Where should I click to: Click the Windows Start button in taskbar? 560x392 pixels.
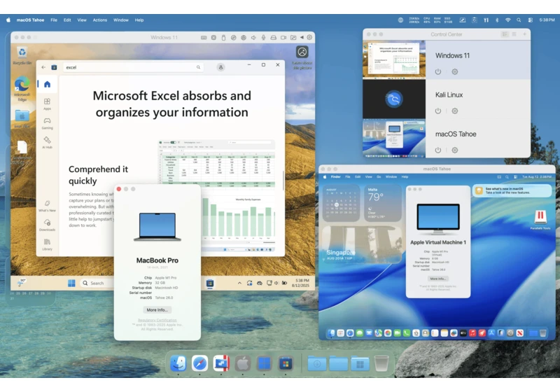[71, 283]
